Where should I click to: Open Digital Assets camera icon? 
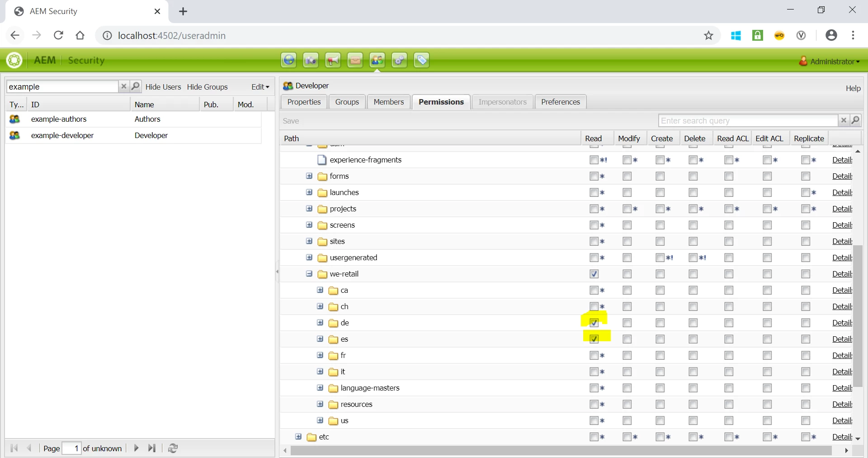[311, 60]
